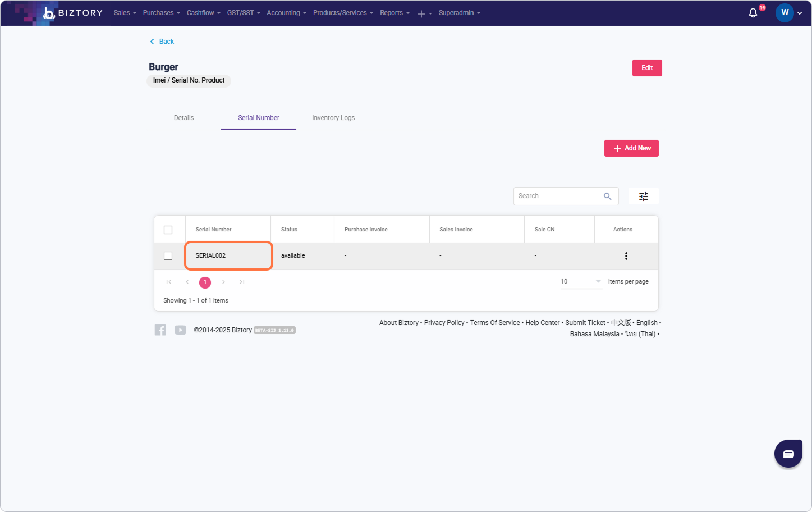Open the notifications bell
The width and height of the screenshot is (812, 512).
tap(753, 13)
